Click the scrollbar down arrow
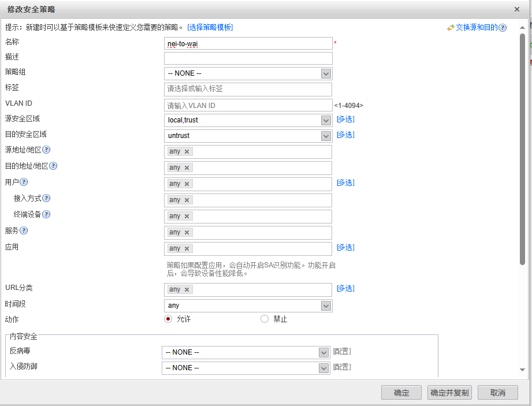The width and height of the screenshot is (532, 406). 522,370
